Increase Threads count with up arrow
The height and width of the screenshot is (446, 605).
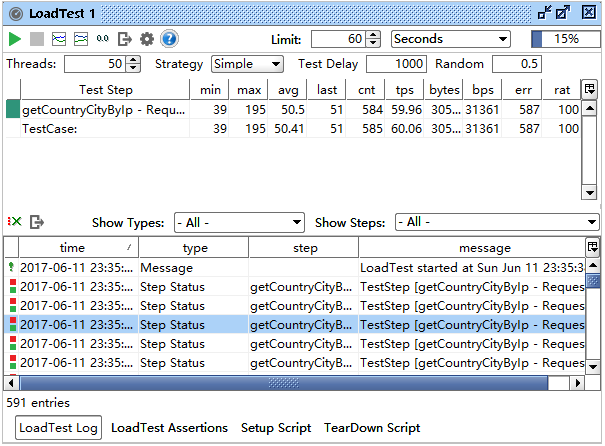133,60
